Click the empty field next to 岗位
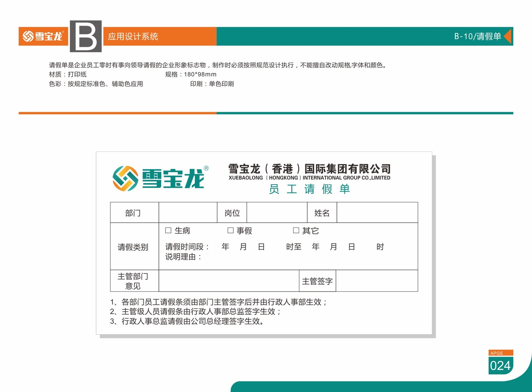Image resolution: width=532 pixels, height=392 pixels. pyautogui.click(x=277, y=213)
